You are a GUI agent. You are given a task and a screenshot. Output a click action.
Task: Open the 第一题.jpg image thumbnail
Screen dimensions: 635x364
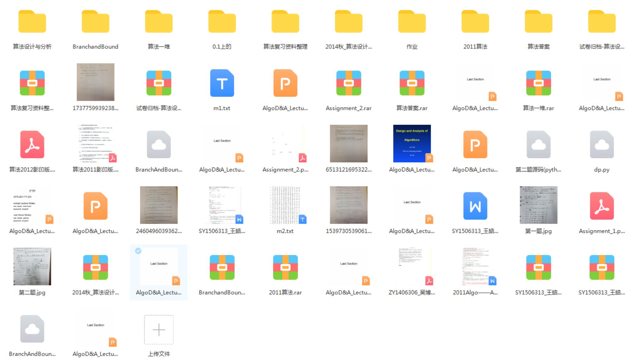tap(538, 205)
